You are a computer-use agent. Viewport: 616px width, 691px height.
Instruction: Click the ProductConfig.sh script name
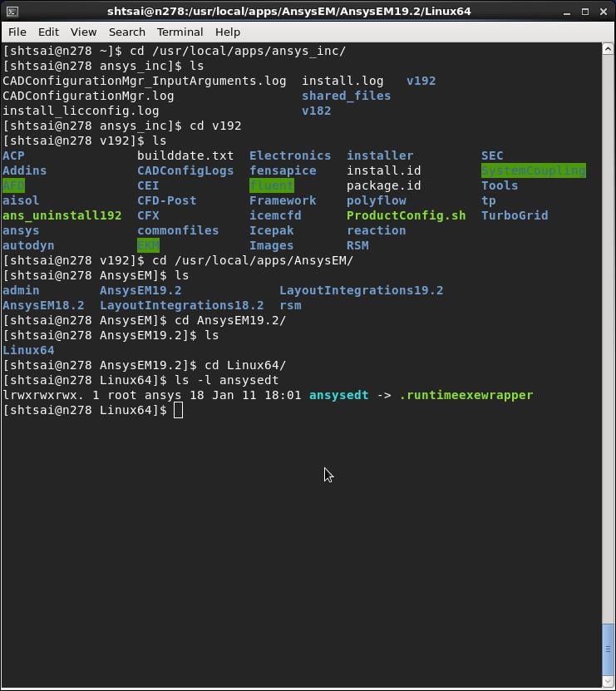(x=406, y=215)
